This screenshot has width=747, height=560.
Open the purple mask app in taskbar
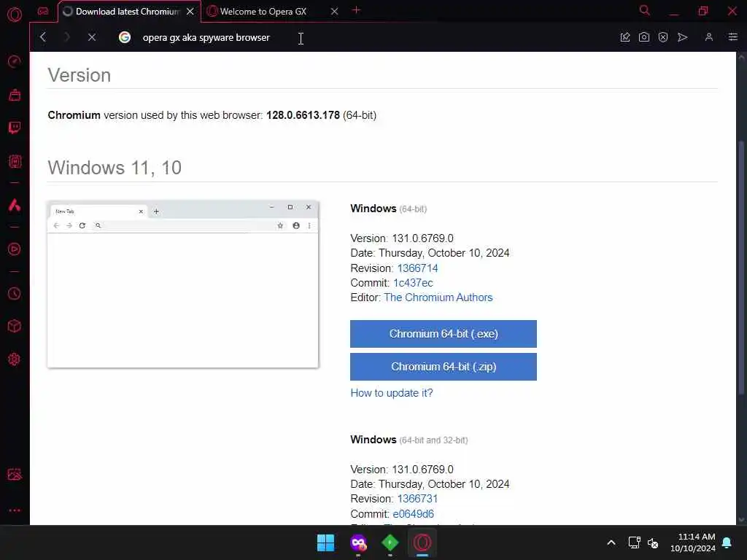358,542
